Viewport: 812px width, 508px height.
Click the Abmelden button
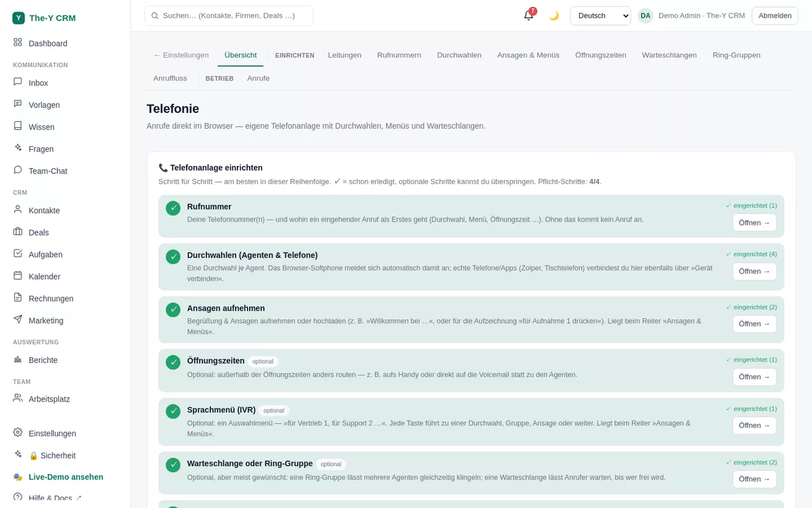point(775,16)
